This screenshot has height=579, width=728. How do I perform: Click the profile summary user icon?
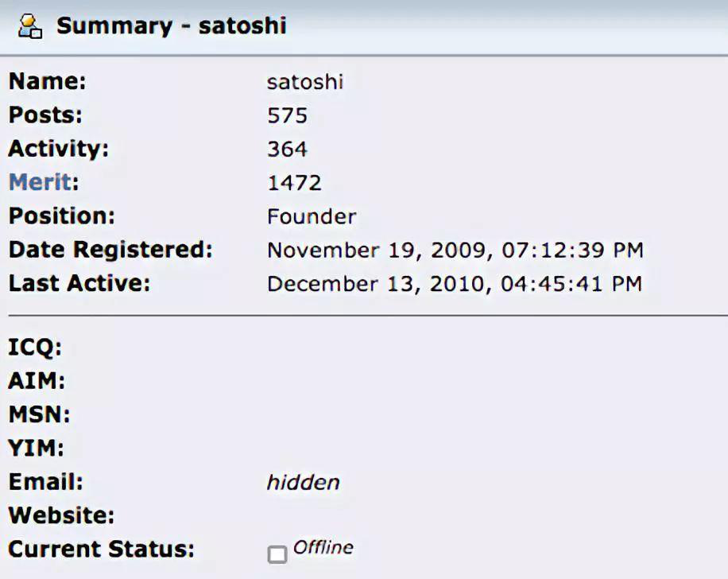[30, 26]
